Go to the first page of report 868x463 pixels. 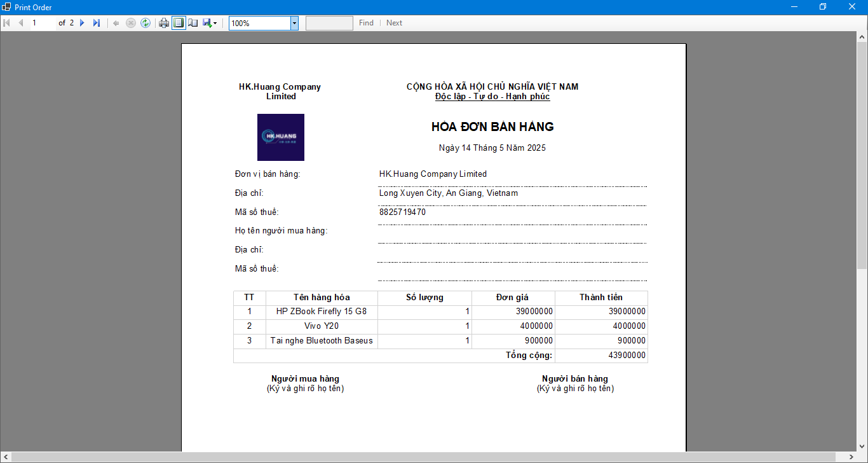pos(7,23)
